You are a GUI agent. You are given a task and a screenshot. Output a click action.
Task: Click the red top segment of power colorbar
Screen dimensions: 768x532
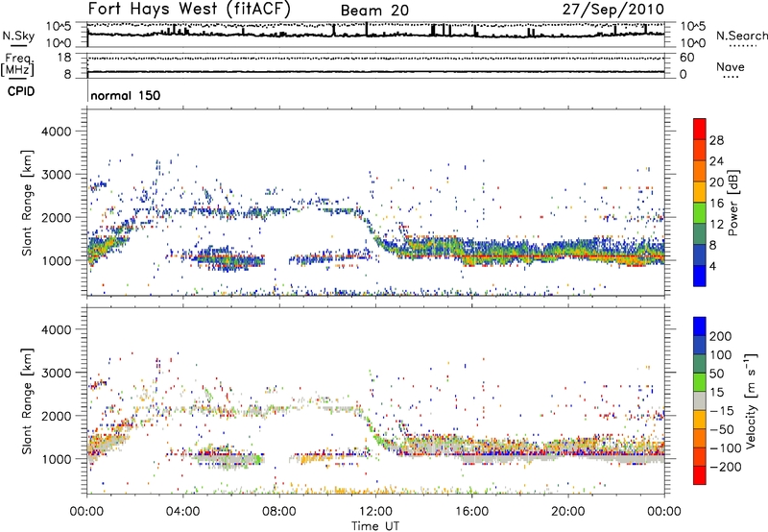(700, 129)
